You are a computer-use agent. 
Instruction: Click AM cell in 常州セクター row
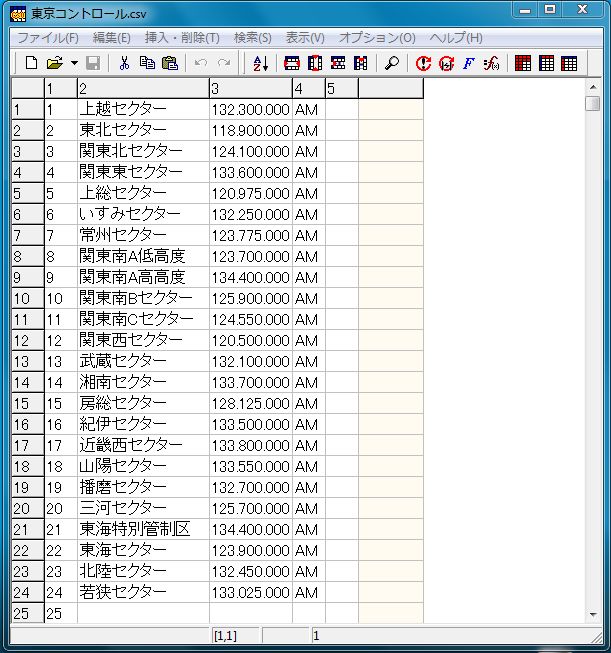(309, 235)
